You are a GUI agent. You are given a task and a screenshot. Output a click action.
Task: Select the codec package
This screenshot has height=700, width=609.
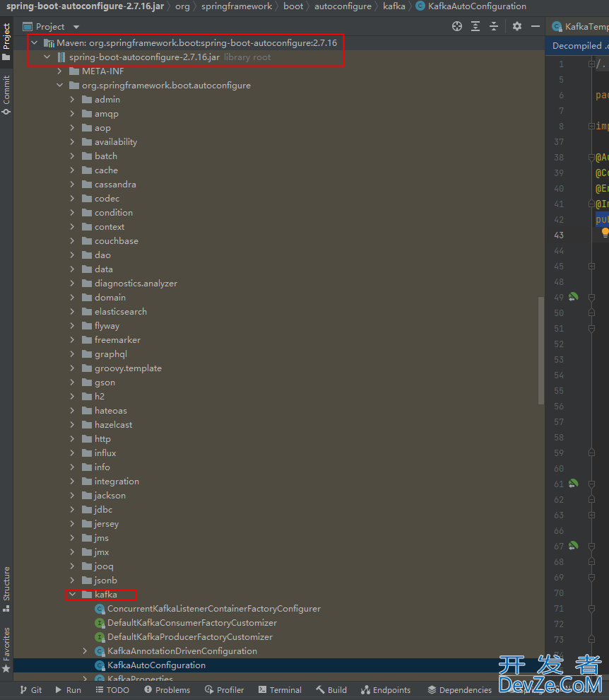[x=107, y=198]
